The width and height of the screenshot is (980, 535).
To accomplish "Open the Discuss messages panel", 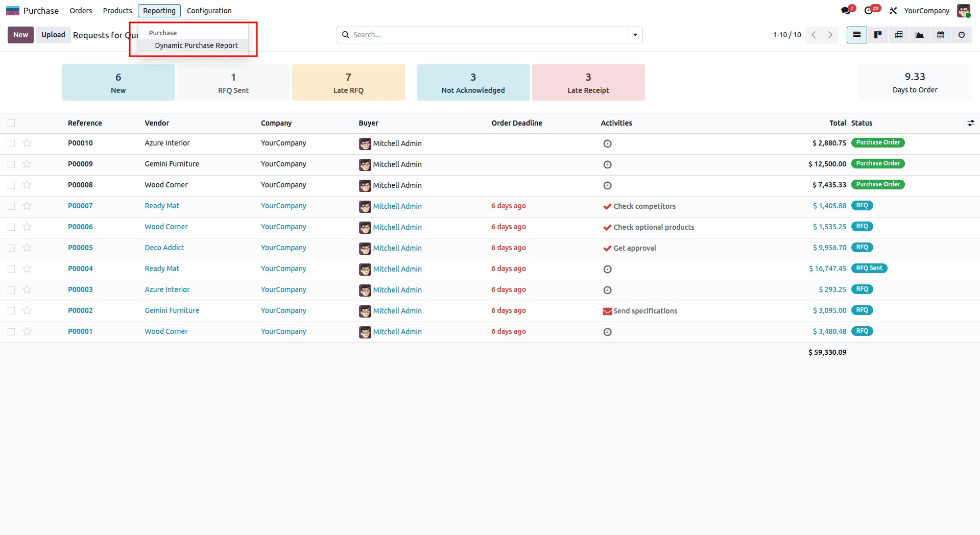I will coord(845,10).
